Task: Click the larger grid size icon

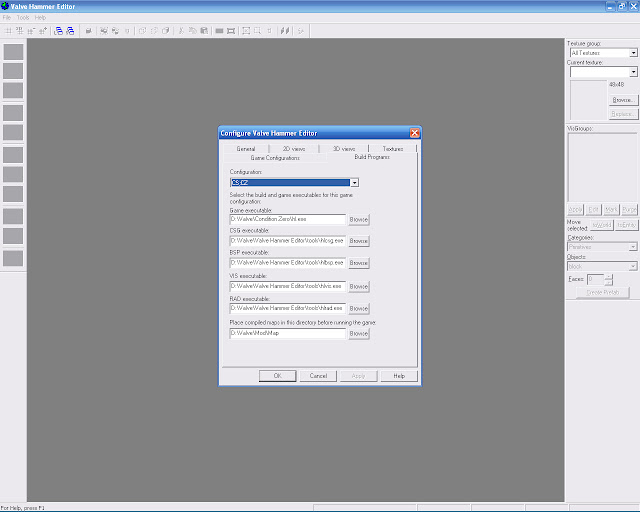Action: tap(43, 31)
